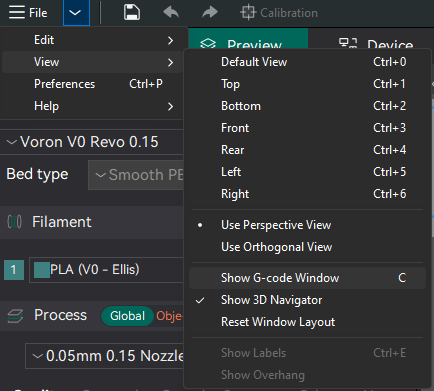Choose Show G-code Window
The width and height of the screenshot is (434, 391).
307,278
